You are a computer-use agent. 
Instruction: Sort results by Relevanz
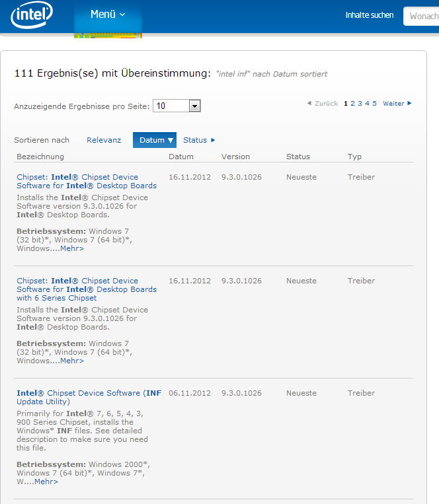click(x=104, y=140)
